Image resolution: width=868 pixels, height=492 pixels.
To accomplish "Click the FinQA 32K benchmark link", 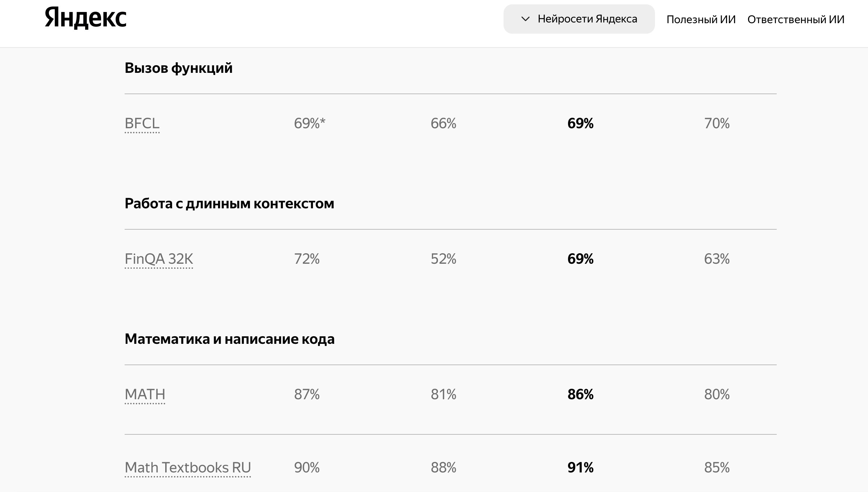I will coord(159,259).
